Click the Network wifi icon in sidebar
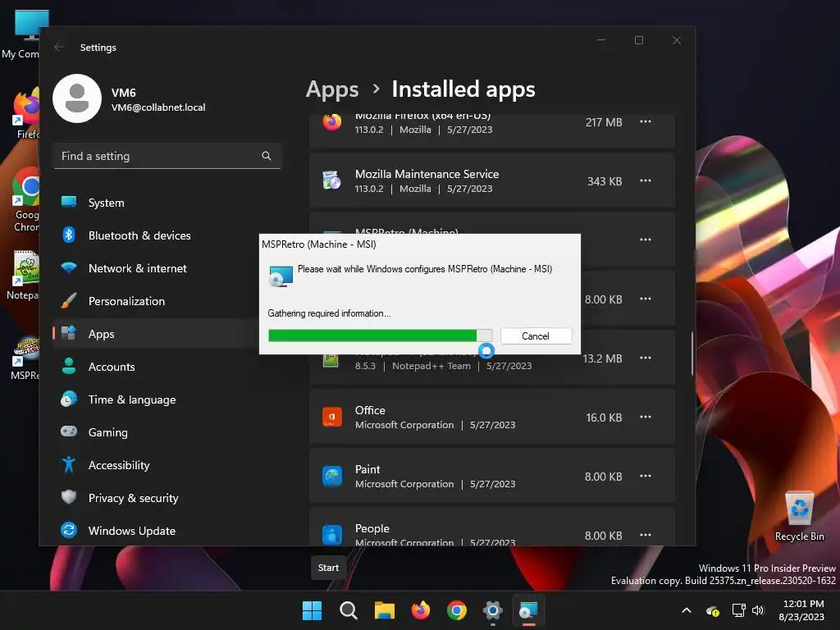Image resolution: width=840 pixels, height=630 pixels. (69, 267)
